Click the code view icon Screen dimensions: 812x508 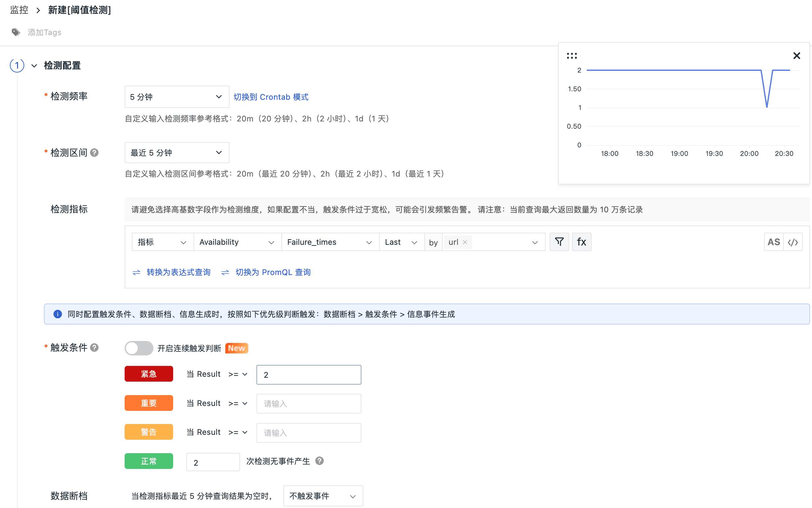[x=793, y=242]
